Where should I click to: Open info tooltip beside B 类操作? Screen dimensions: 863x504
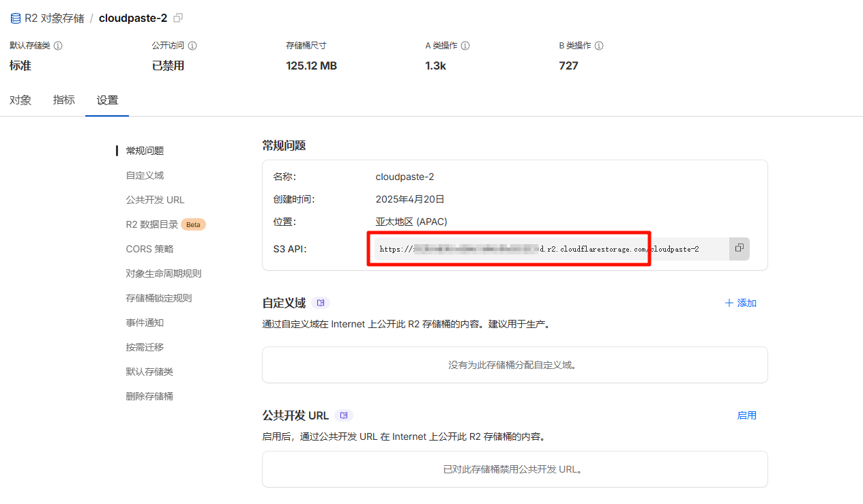pos(599,46)
